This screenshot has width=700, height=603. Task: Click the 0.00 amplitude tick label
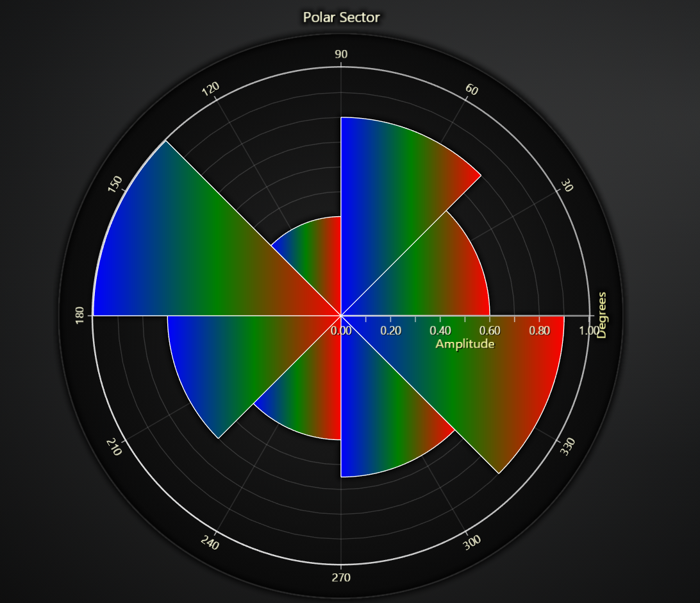coord(341,330)
